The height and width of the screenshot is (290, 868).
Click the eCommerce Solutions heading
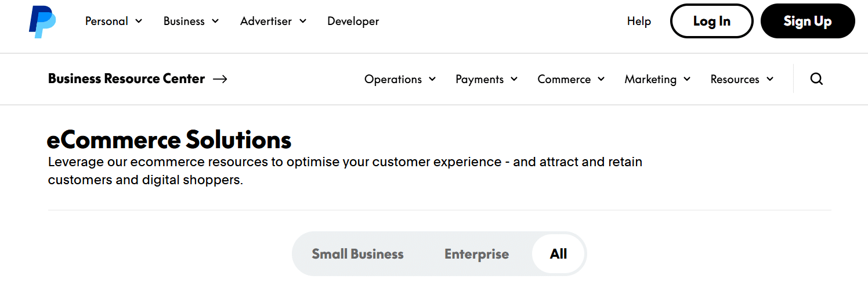[169, 140]
